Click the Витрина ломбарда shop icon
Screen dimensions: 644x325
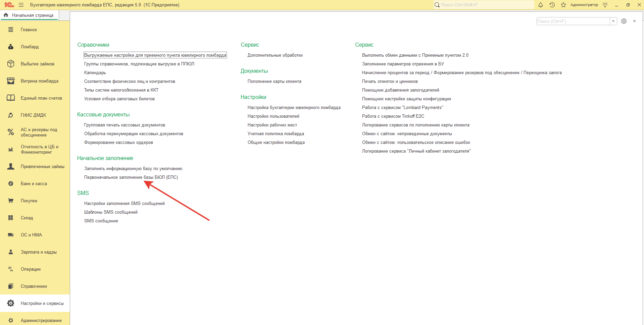click(11, 81)
